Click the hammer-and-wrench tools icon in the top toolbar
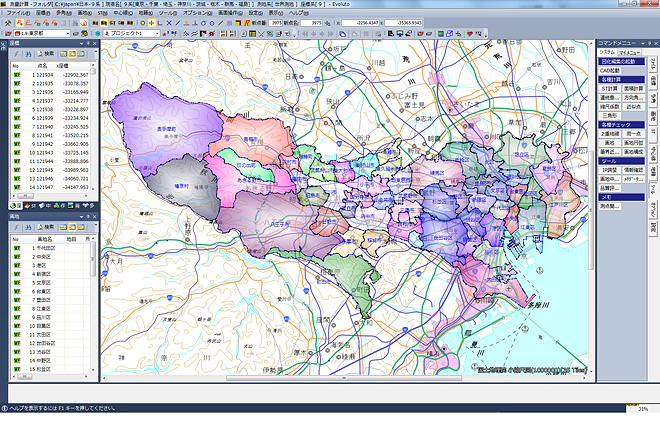 pyautogui.click(x=8, y=23)
